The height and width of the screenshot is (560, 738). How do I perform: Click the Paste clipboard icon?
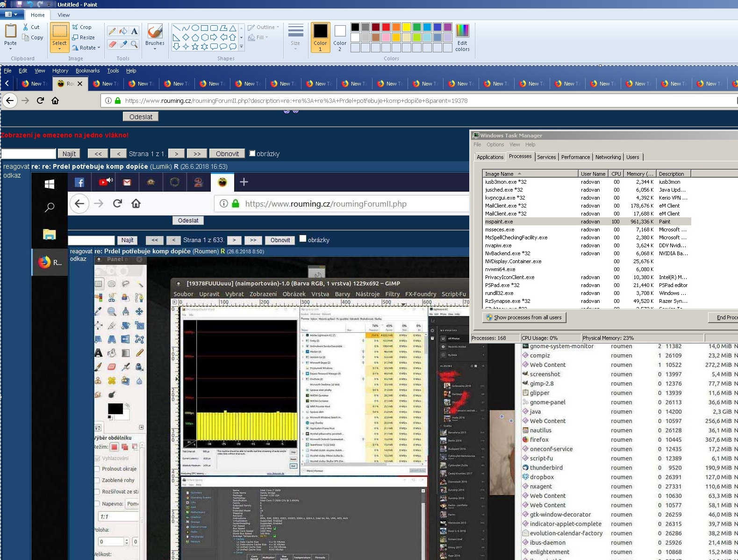pyautogui.click(x=10, y=31)
